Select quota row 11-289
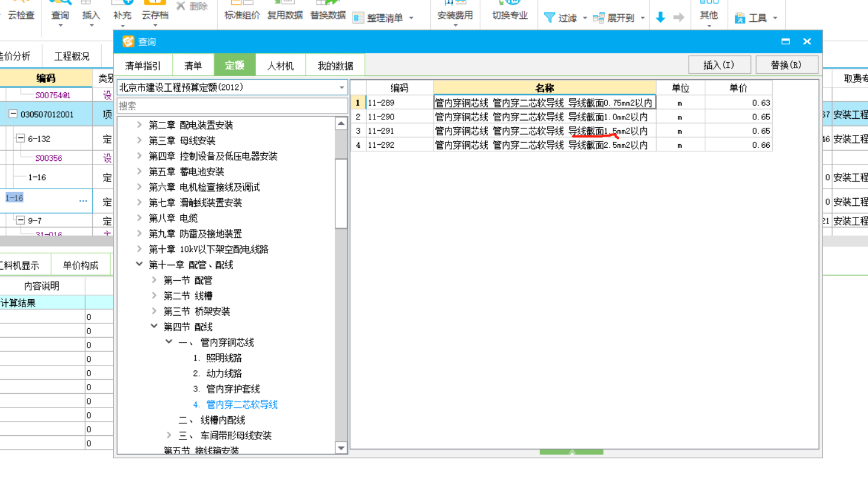Viewport: 868px width, 479px height. pyautogui.click(x=562, y=103)
